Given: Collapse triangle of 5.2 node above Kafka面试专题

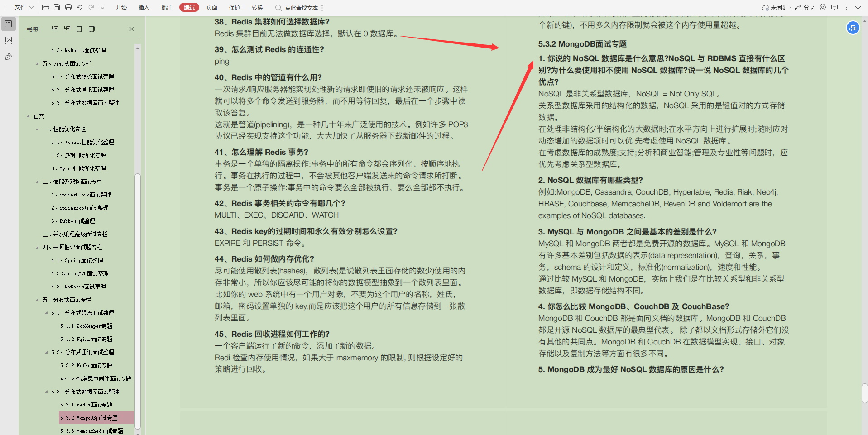Looking at the screenshot, I should click(46, 352).
